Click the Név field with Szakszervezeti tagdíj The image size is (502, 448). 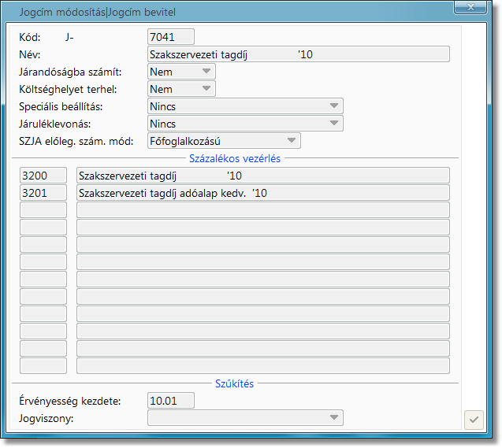[299, 54]
